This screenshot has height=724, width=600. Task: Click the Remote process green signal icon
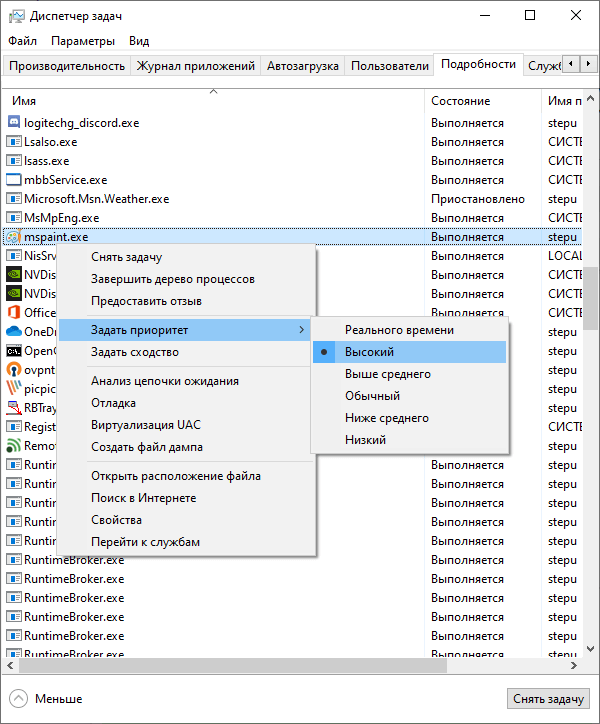click(x=14, y=445)
